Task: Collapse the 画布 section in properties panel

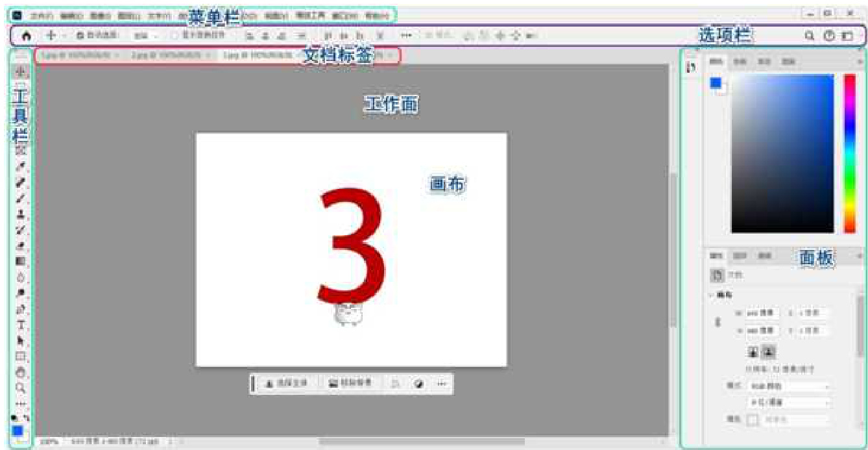Action: 712,295
